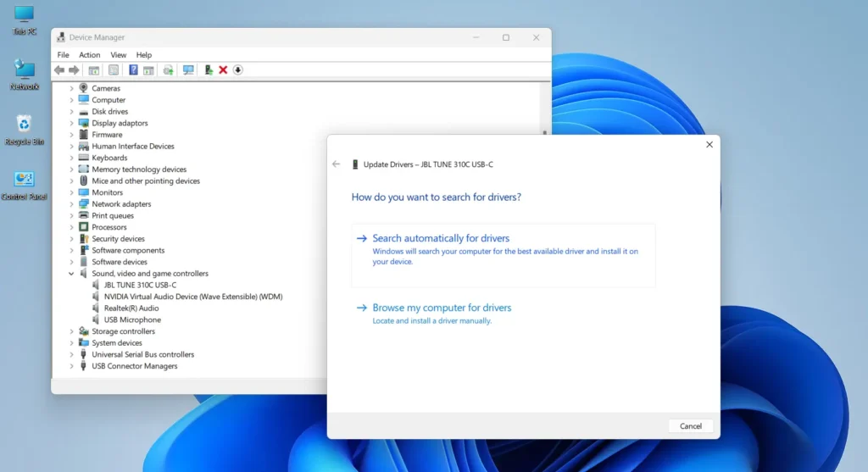868x472 pixels.
Task: Click the USB Connector Managers icon
Action: [x=84, y=366]
